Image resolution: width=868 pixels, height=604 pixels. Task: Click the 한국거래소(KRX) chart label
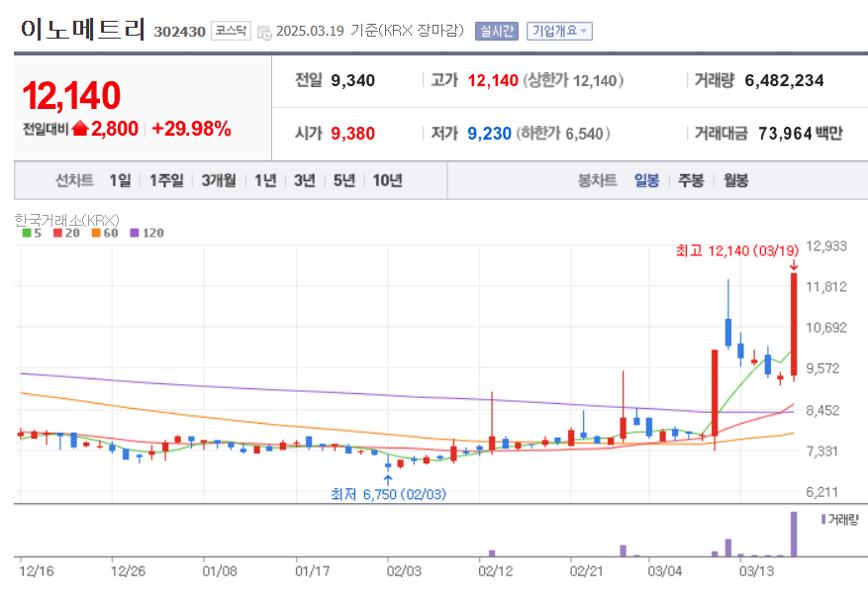click(67, 220)
